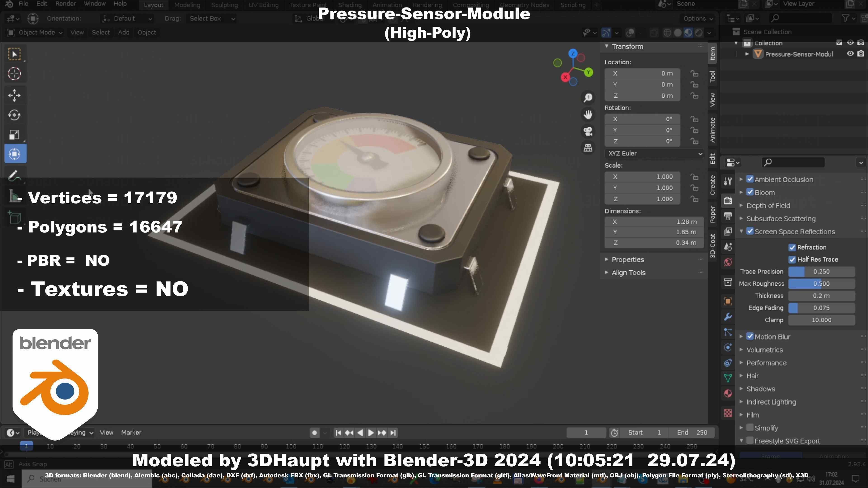Open the Orientation Default dropdown
This screenshot has width=868, height=488.
(x=127, y=19)
